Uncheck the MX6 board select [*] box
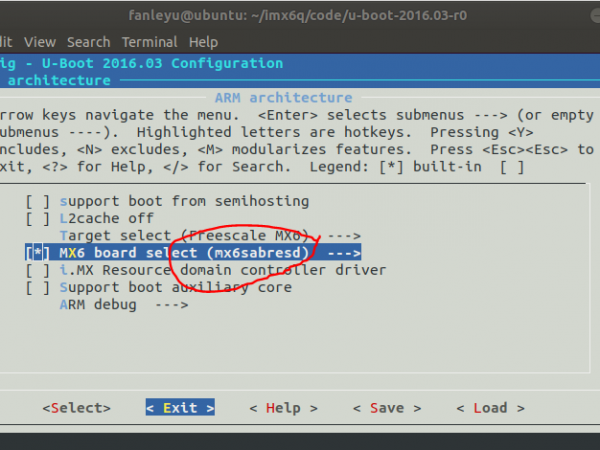The height and width of the screenshot is (450, 600). 37,253
